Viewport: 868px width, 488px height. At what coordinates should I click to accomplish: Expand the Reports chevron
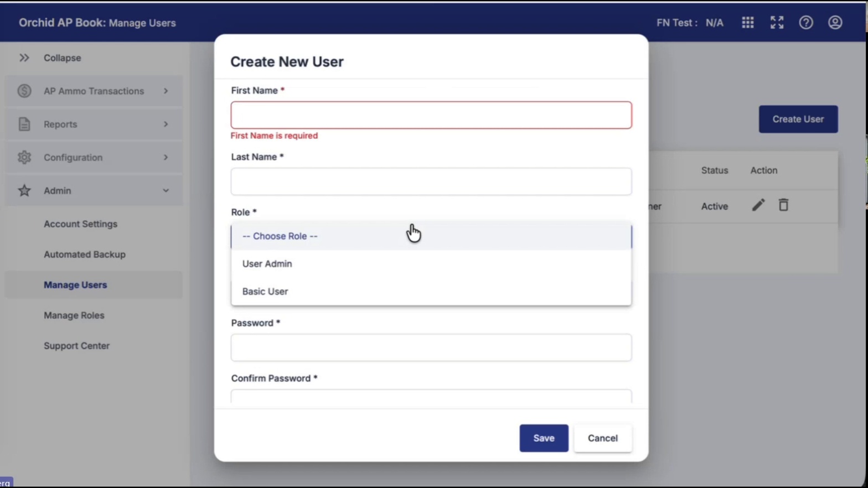pyautogui.click(x=166, y=124)
